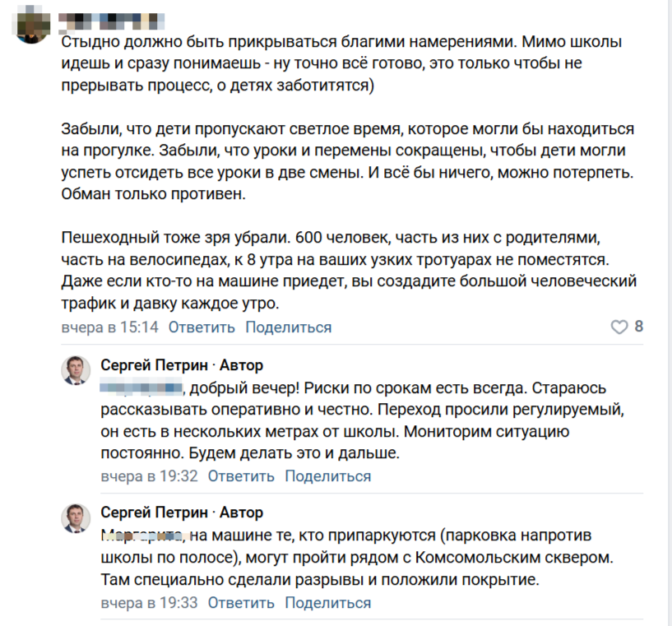Open the timestamp вчера в 19:33
The width and height of the screenshot is (672, 626).
[149, 603]
